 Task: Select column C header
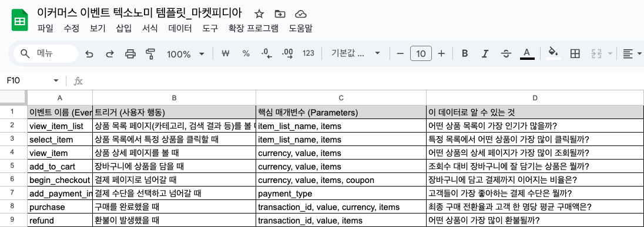[x=341, y=98]
